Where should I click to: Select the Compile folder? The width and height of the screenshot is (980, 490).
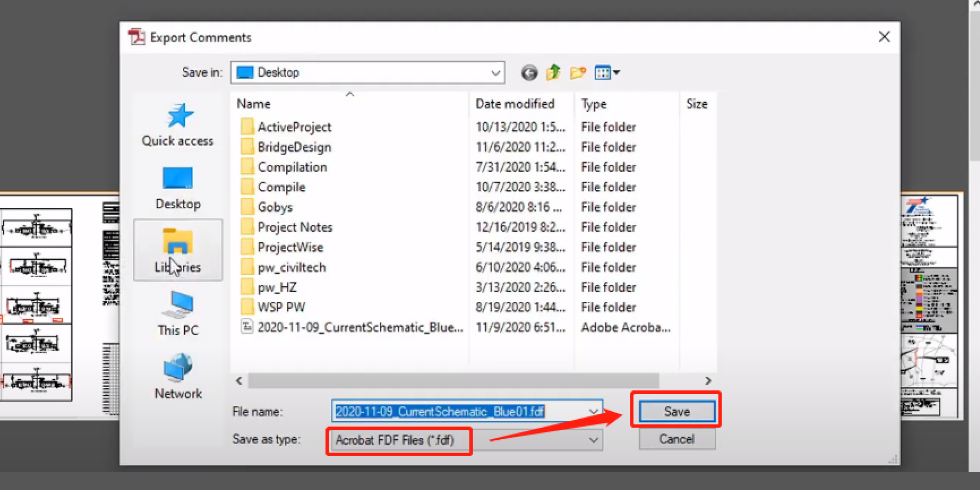tap(281, 187)
